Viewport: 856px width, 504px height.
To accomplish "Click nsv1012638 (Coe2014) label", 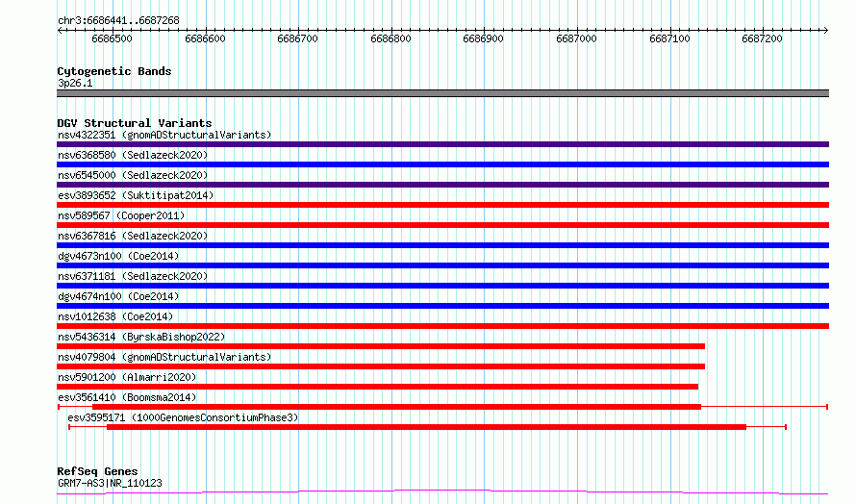I will click(x=115, y=316).
